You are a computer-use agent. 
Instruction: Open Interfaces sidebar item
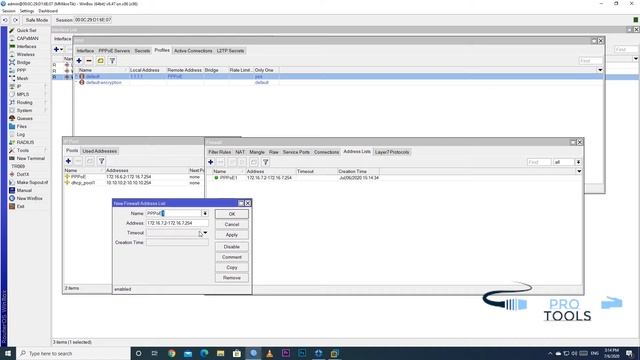pos(27,47)
